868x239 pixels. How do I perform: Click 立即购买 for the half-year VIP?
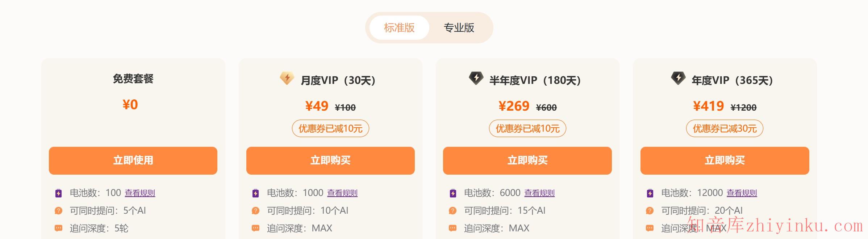[x=527, y=161]
